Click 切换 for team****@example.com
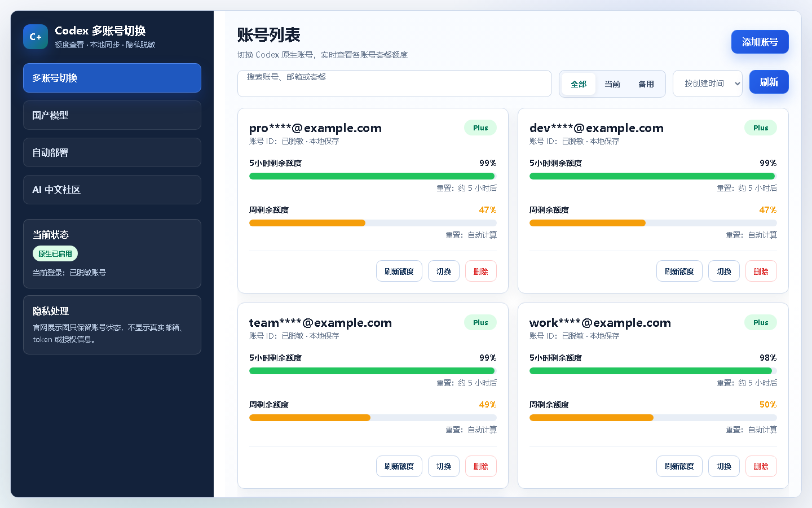812x508 pixels. click(x=444, y=466)
